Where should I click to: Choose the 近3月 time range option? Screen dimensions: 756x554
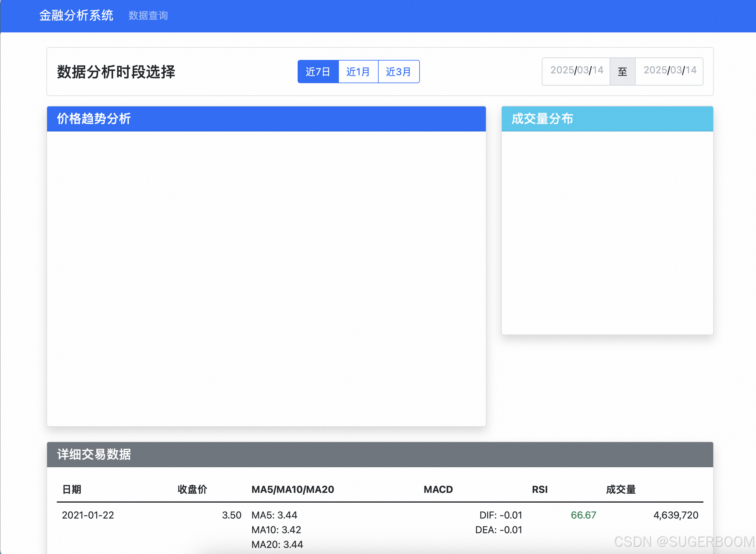pos(398,72)
